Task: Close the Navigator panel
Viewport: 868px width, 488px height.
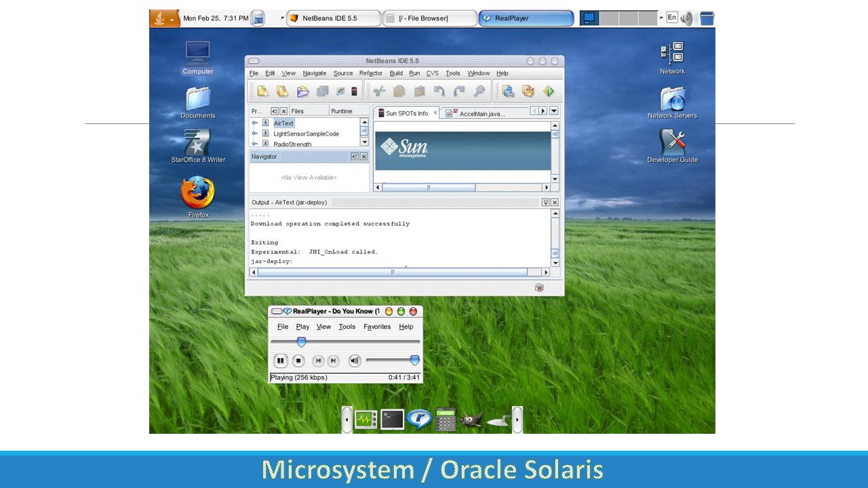Action: [363, 157]
